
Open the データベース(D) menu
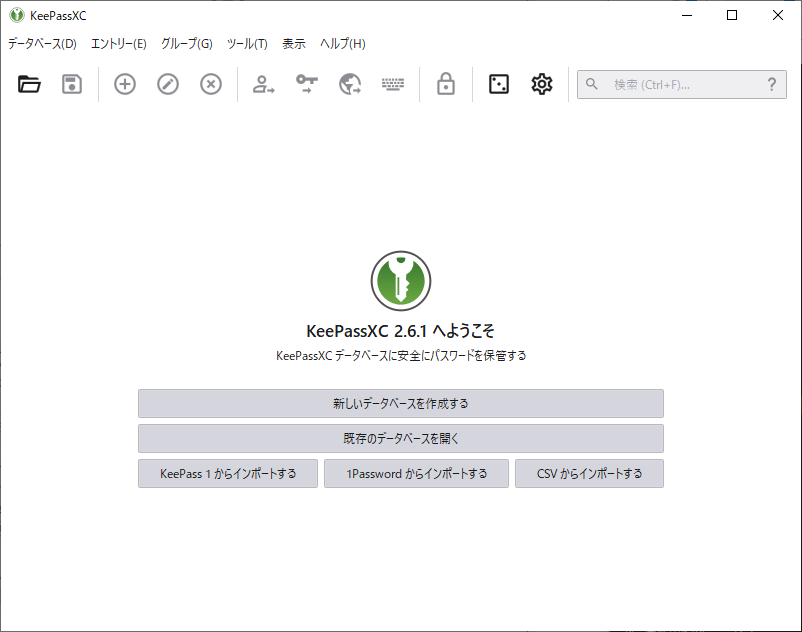point(42,44)
